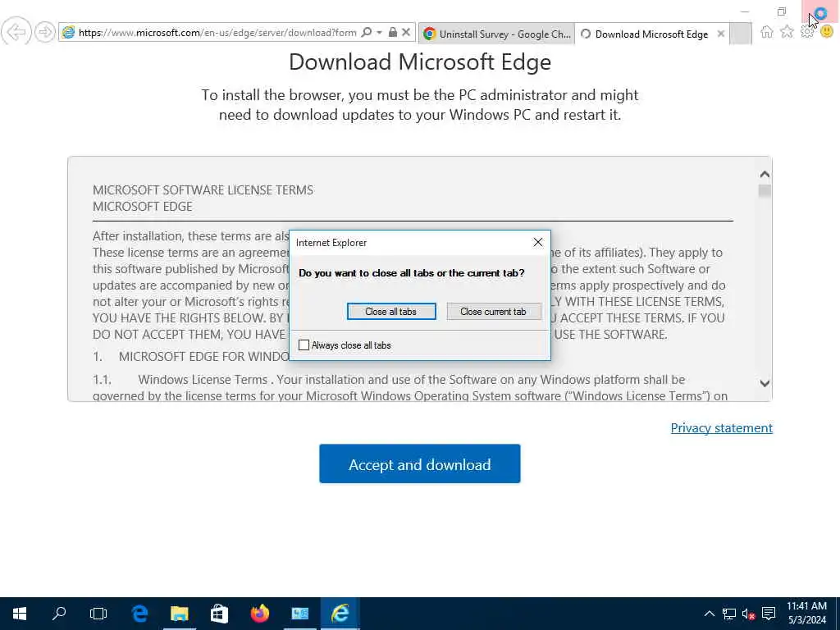Click license terms scroll down arrow

pos(765,383)
